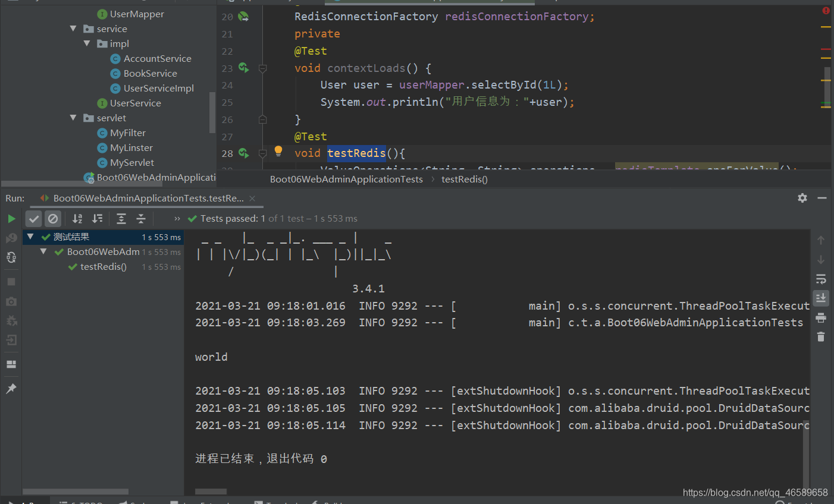Viewport: 834px width, 504px height.
Task: Collapse the servlet folder
Action: (x=73, y=118)
